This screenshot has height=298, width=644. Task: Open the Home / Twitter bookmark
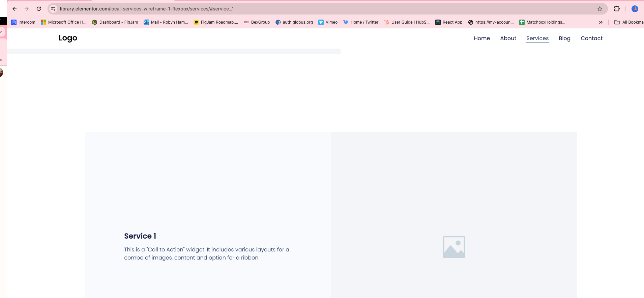pyautogui.click(x=361, y=22)
